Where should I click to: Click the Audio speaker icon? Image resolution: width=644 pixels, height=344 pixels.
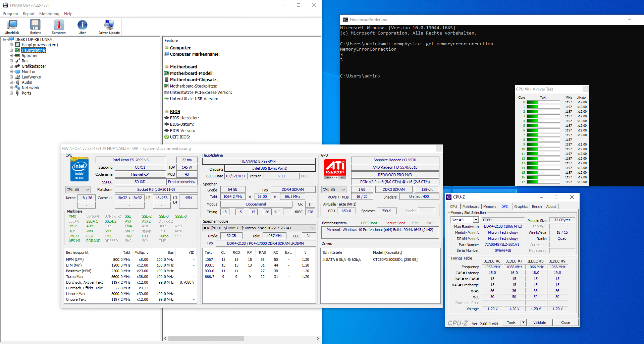point(17,82)
